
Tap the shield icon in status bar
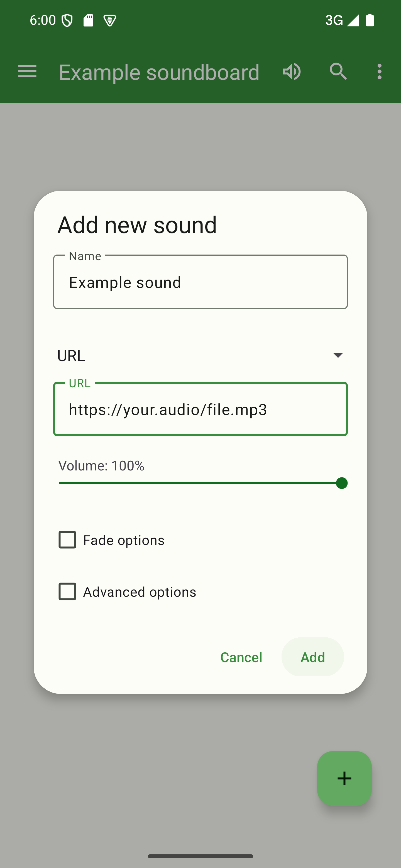(67, 21)
